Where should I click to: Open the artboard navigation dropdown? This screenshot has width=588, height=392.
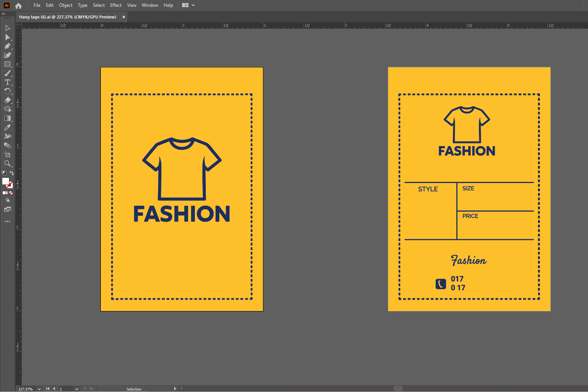77,389
